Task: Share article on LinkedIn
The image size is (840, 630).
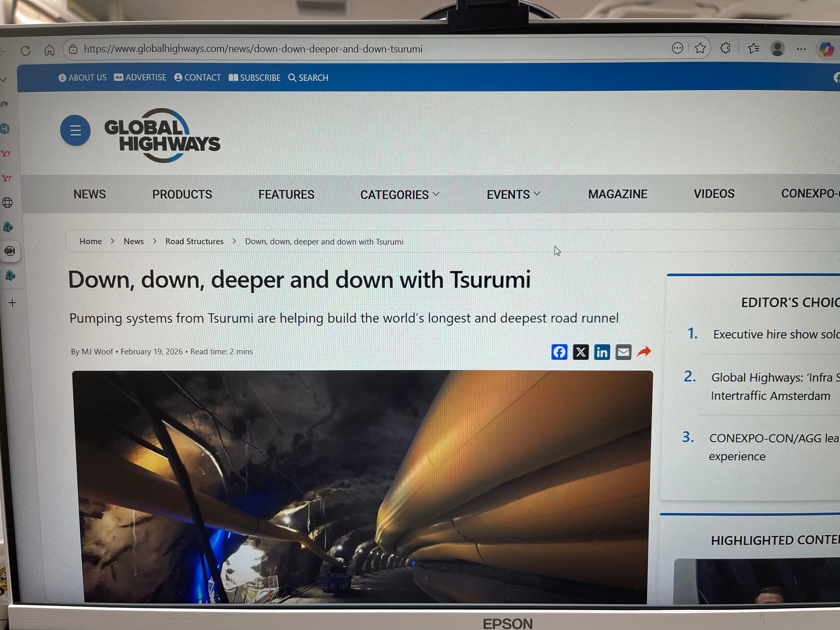Action: point(602,352)
